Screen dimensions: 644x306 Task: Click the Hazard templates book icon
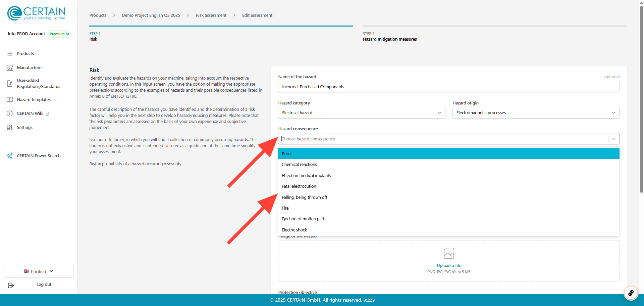(x=10, y=100)
